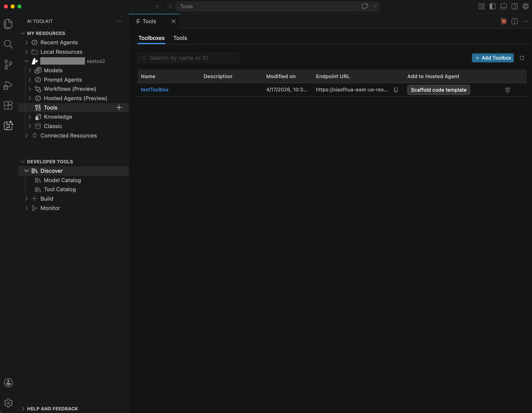
Task: Expand Hosted Agents (Preview) node
Action: 30,98
